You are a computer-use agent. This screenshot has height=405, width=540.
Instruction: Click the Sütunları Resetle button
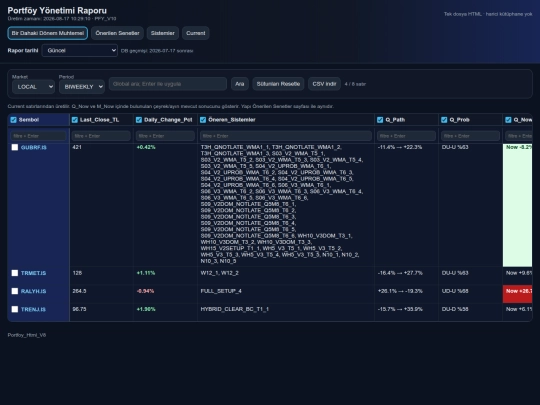click(278, 84)
